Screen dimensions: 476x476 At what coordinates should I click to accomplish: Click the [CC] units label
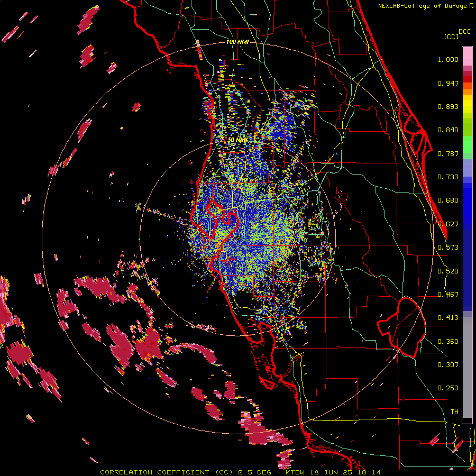pyautogui.click(x=451, y=36)
